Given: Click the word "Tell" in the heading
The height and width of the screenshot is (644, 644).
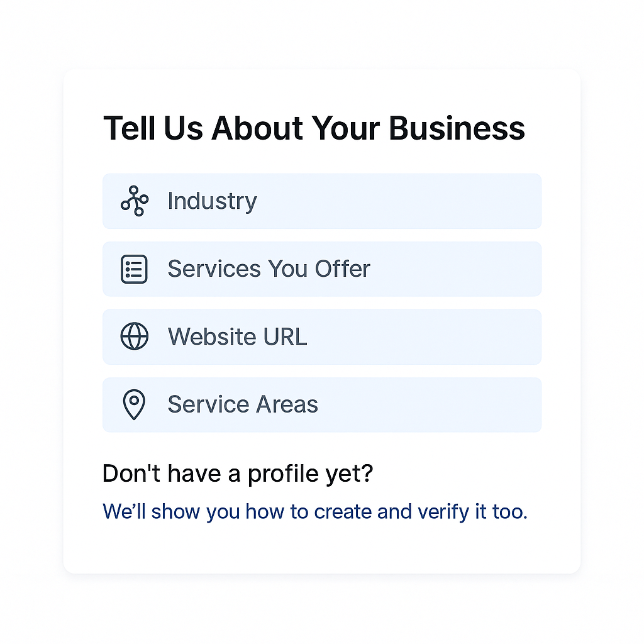Looking at the screenshot, I should coord(130,128).
